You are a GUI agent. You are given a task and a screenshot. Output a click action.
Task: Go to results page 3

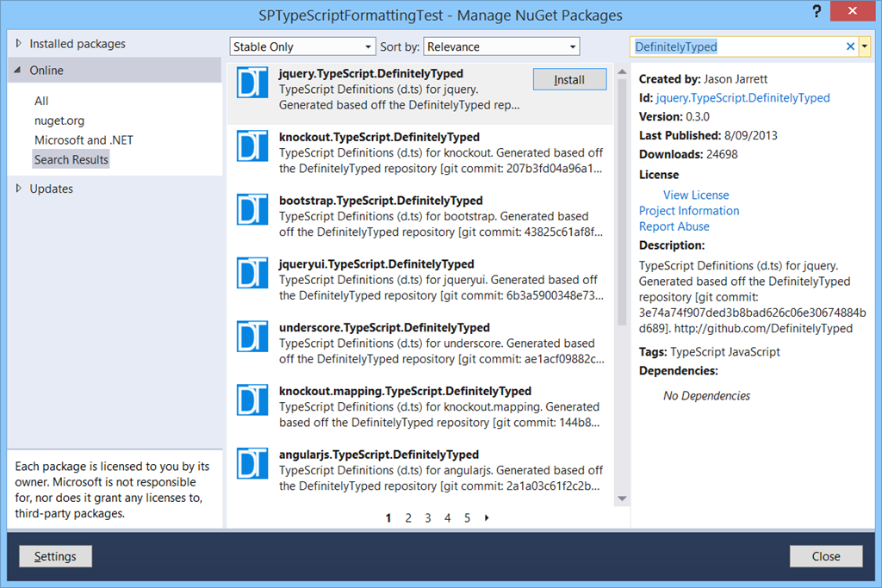click(x=428, y=517)
